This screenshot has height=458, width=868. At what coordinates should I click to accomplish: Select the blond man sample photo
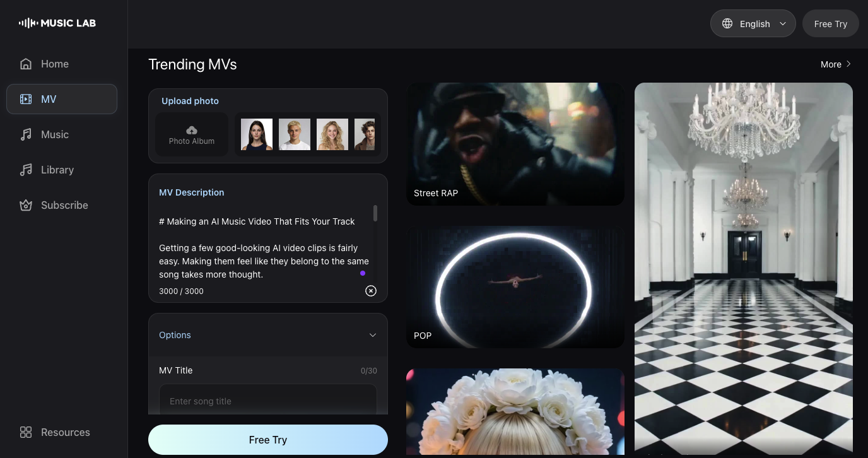point(295,134)
